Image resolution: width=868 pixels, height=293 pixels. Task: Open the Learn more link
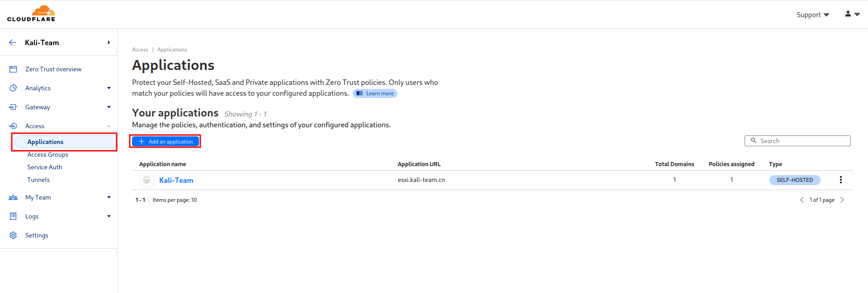click(x=375, y=93)
